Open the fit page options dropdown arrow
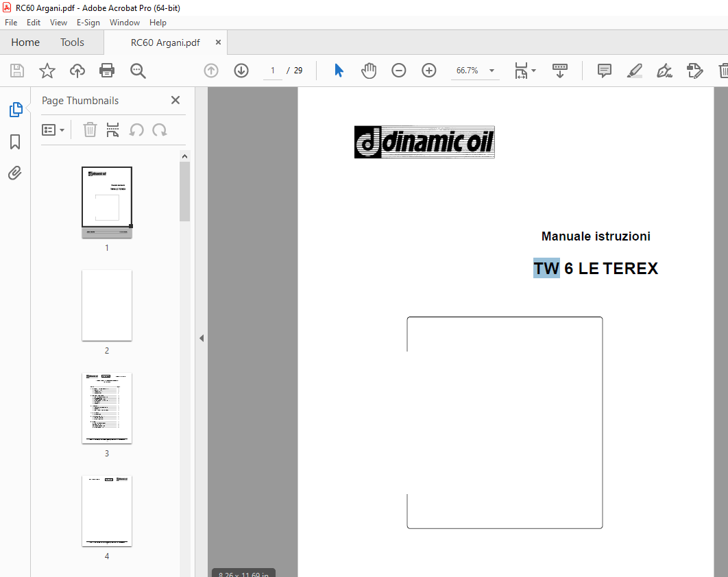 pos(533,71)
